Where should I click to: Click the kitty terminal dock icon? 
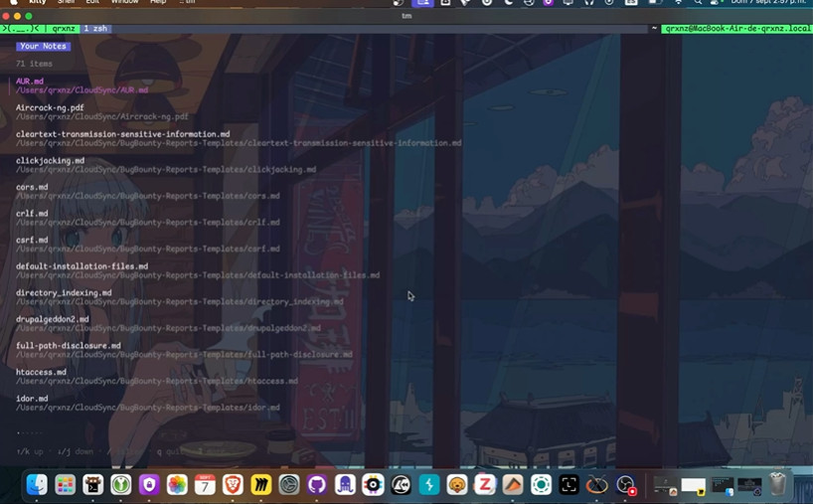[92, 485]
